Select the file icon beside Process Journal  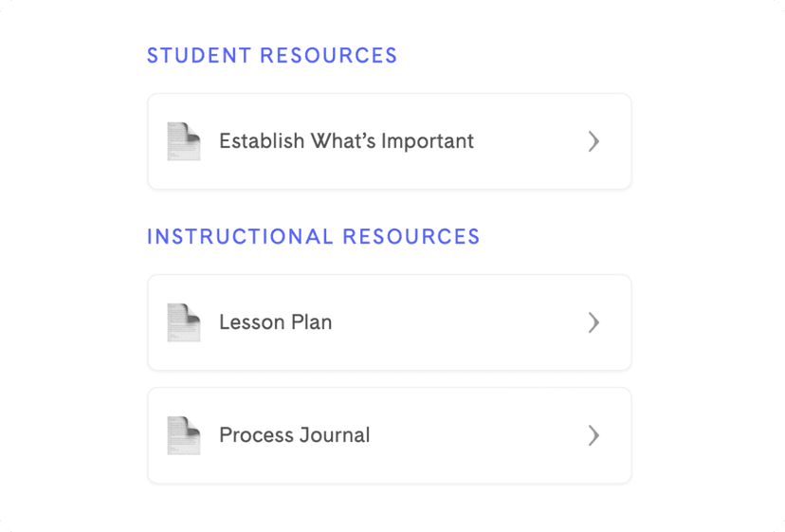(x=184, y=435)
